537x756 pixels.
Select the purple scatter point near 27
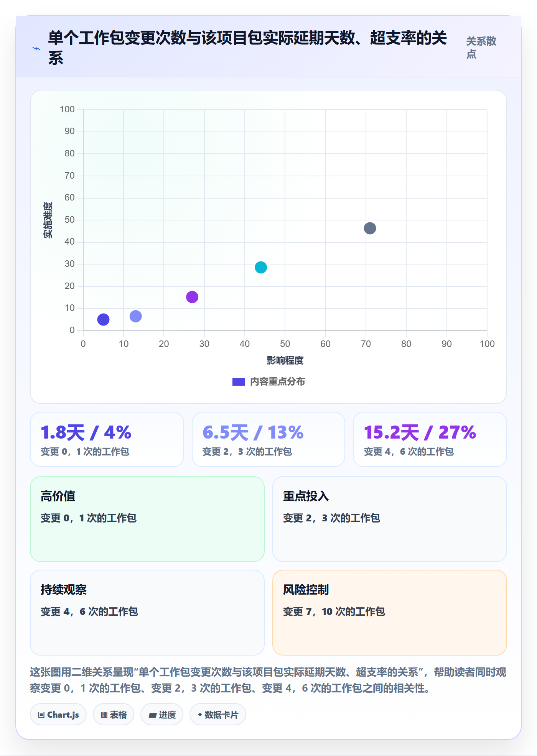pyautogui.click(x=192, y=297)
